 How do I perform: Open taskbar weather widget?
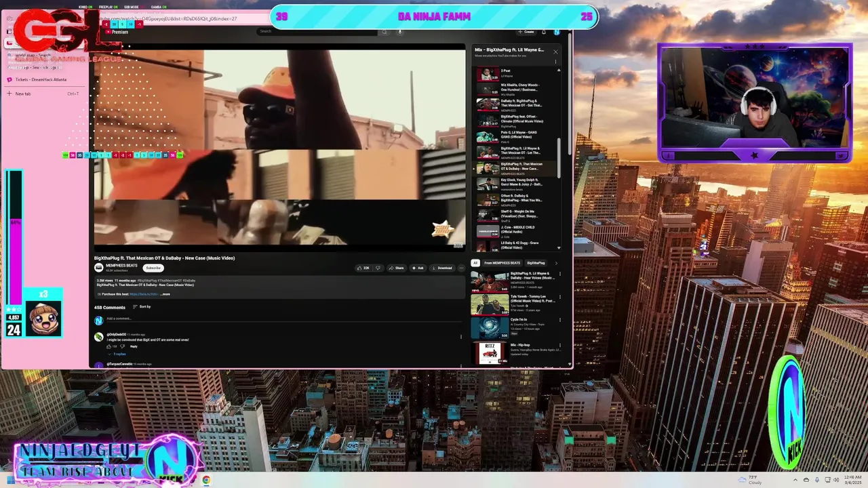click(751, 480)
